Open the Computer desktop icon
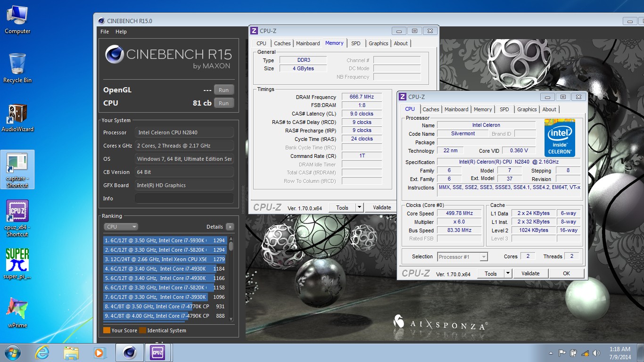The image size is (644, 362). click(17, 20)
